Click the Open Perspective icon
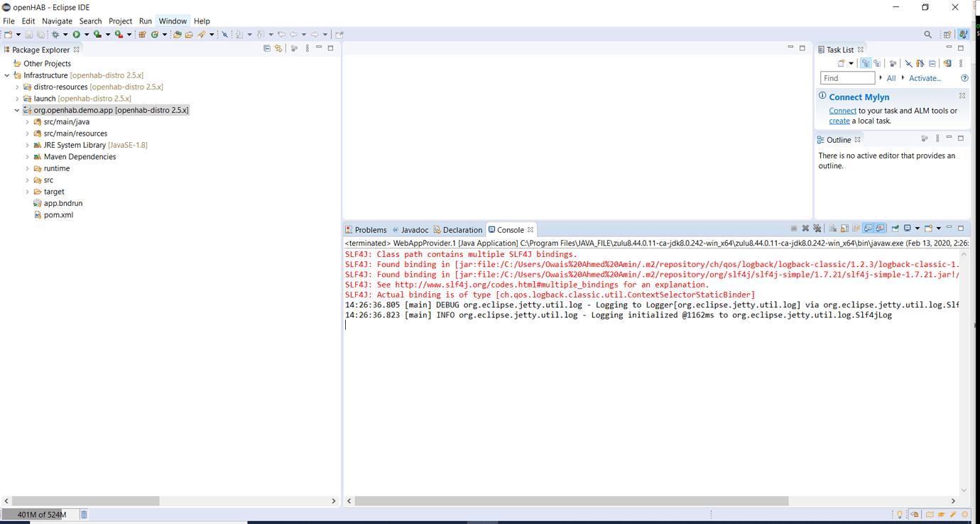 tap(947, 34)
